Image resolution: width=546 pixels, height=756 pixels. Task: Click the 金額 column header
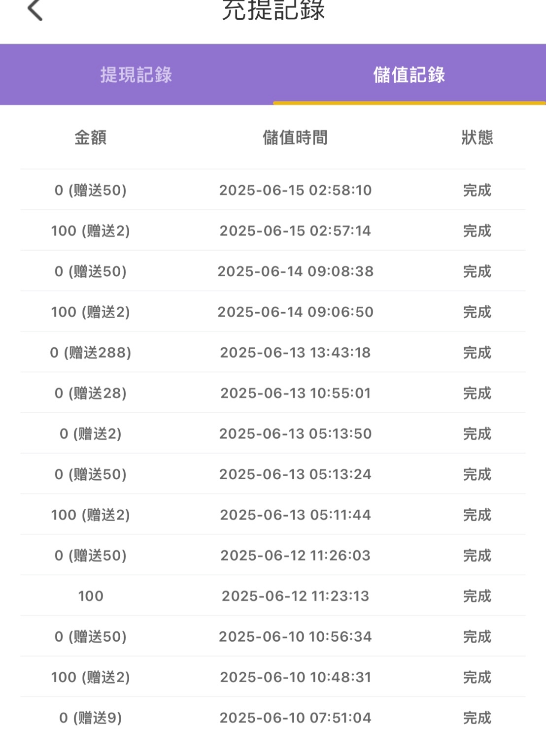tap(90, 137)
